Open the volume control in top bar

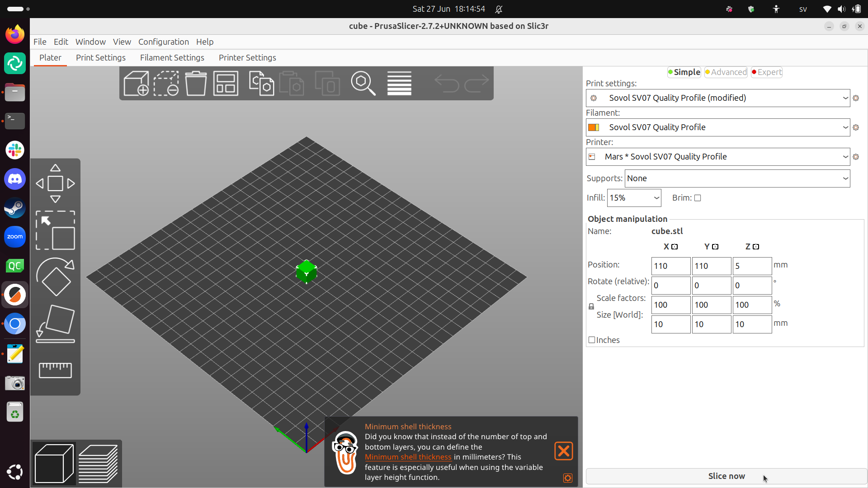pos(841,9)
